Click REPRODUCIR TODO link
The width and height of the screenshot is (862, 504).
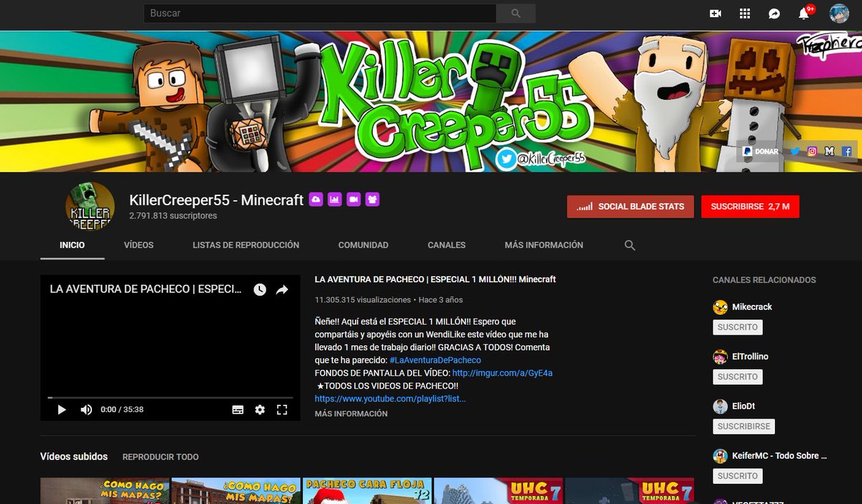[160, 457]
